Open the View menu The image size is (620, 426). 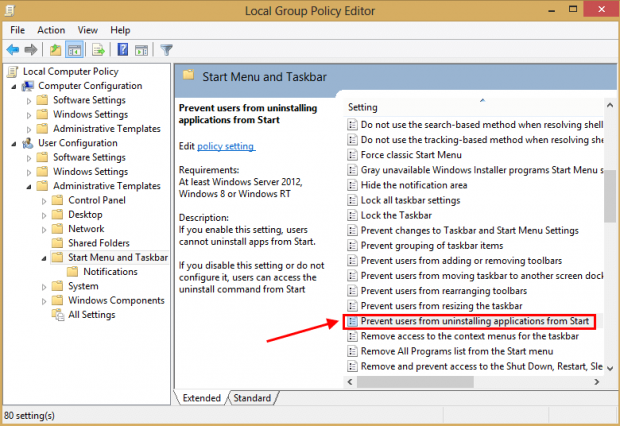(87, 30)
